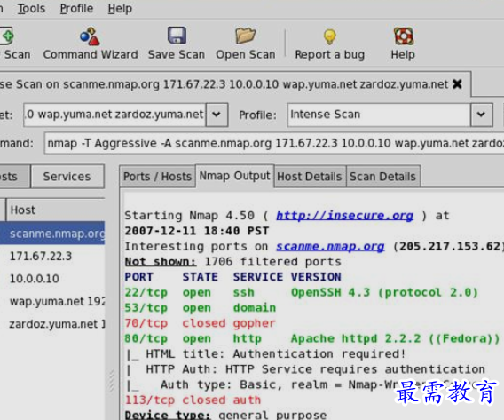Viewport: 504px width, 420px height.
Task: Switch to the Ports / Hosts tab
Action: coord(157,177)
